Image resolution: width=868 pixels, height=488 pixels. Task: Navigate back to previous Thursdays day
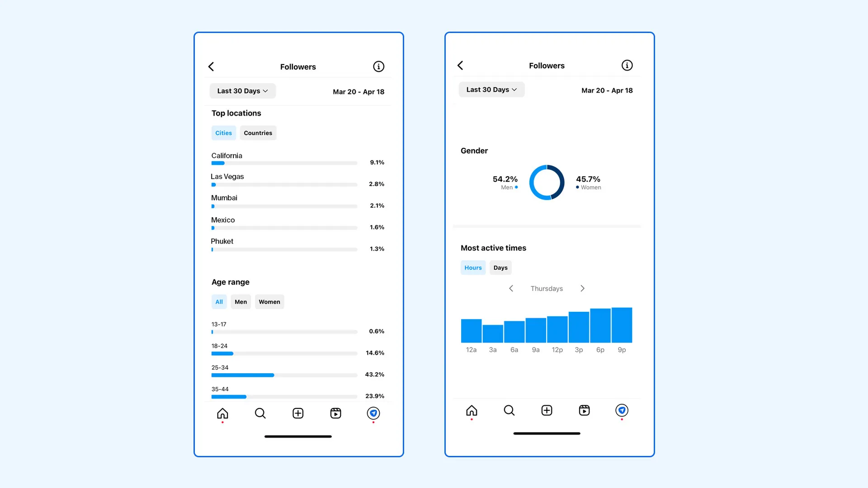511,288
